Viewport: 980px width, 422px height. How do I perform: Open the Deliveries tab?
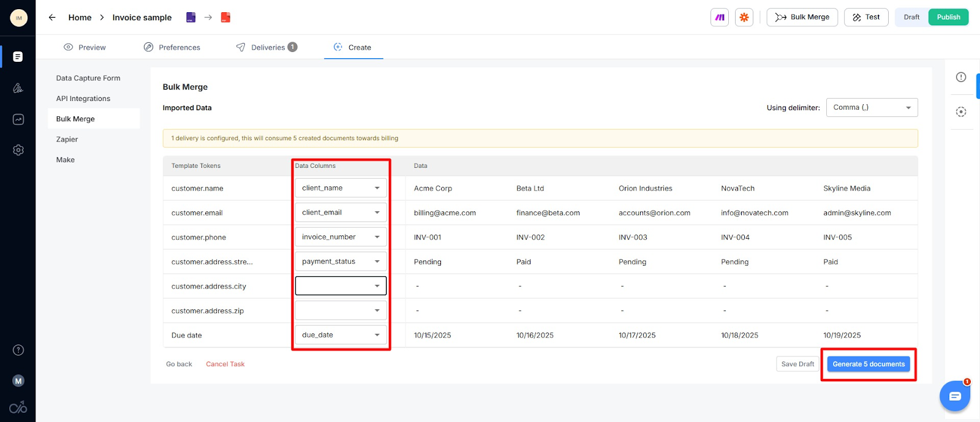click(x=267, y=47)
